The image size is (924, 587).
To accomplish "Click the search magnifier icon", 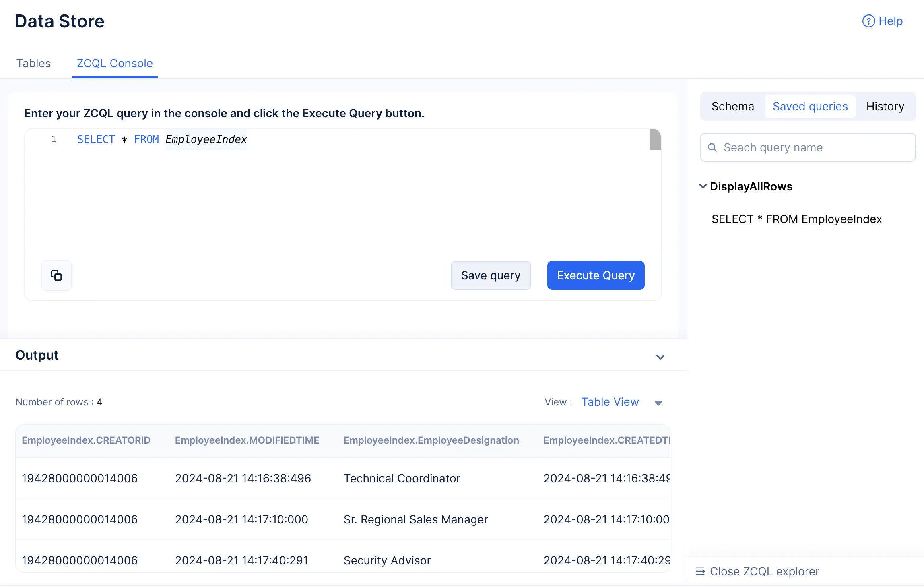I will 712,147.
